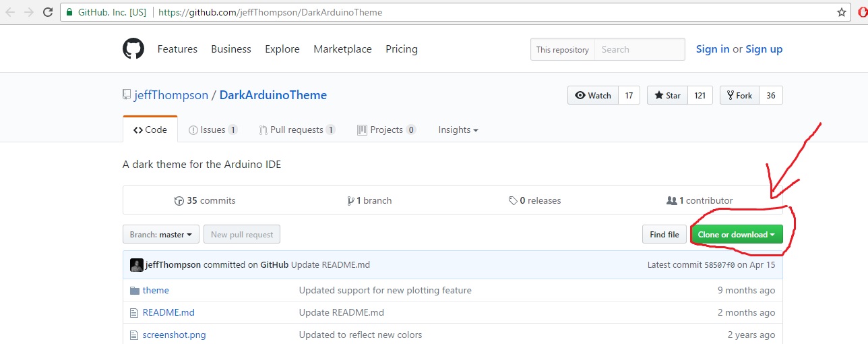
Task: Focus the repository Search field
Action: pyautogui.click(x=640, y=49)
